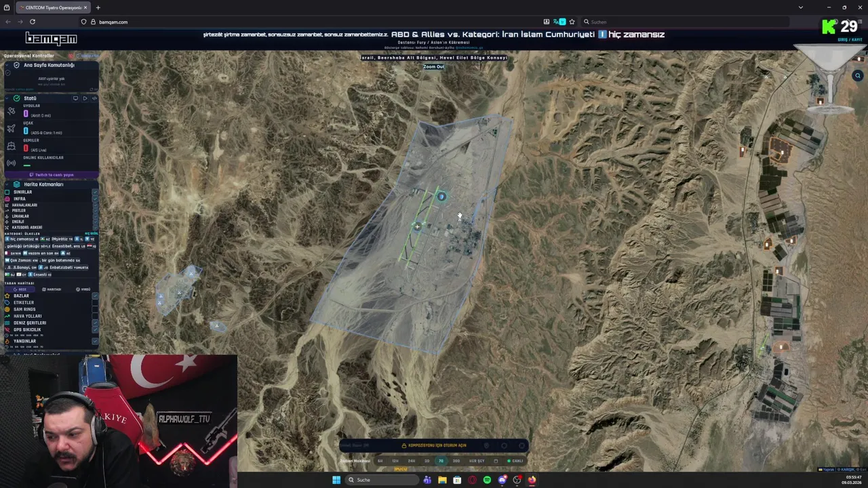
Task: Select the VIRDÜ base map tab
Action: [83, 289]
